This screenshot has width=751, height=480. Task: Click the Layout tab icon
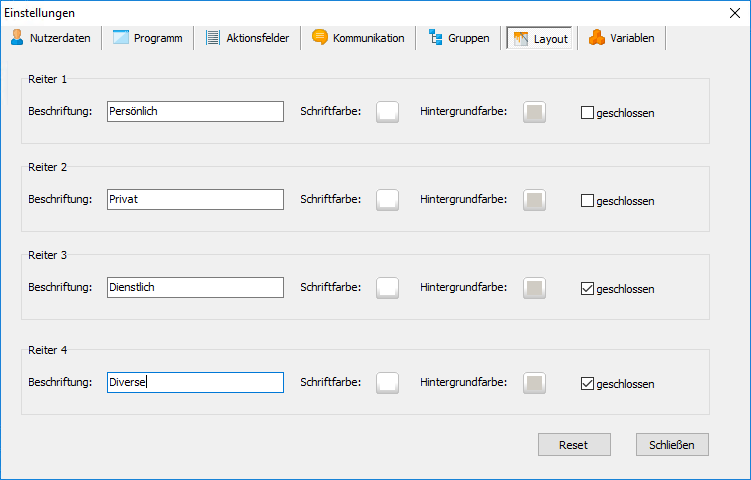coord(520,39)
